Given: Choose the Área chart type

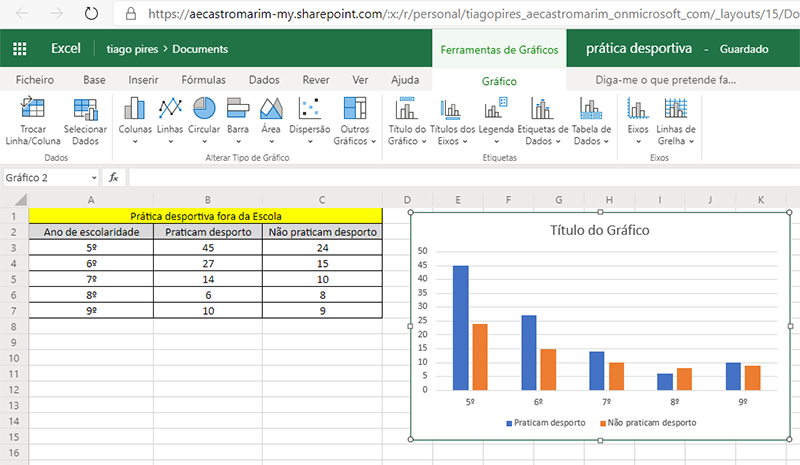Looking at the screenshot, I should click(271, 121).
